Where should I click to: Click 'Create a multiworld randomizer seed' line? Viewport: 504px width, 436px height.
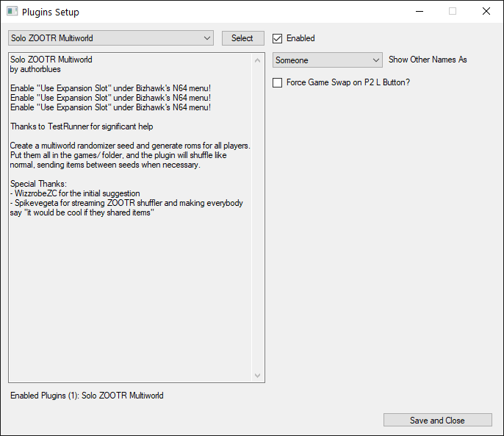[130, 146]
